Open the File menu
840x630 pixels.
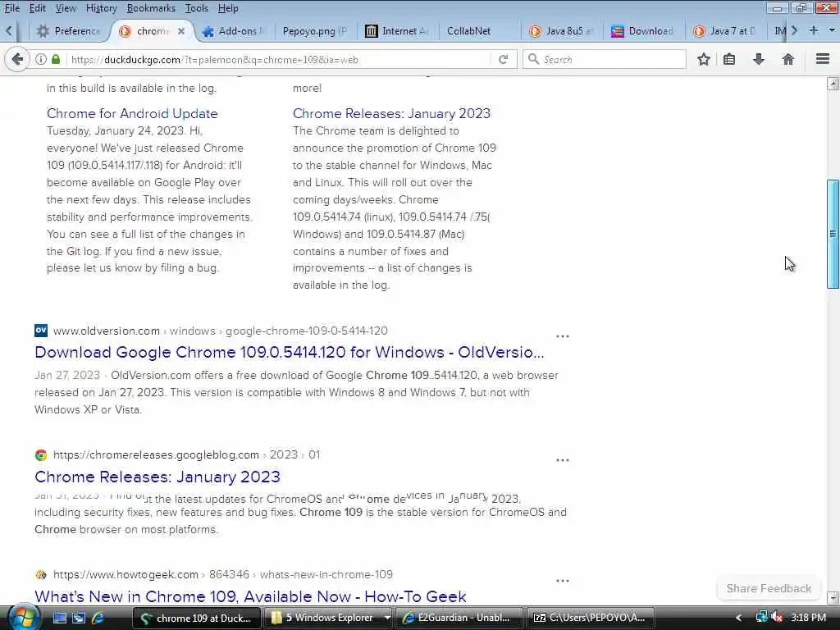(x=11, y=8)
